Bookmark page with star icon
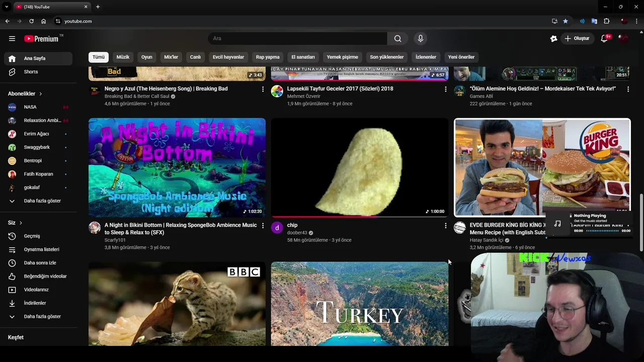 click(566, 21)
